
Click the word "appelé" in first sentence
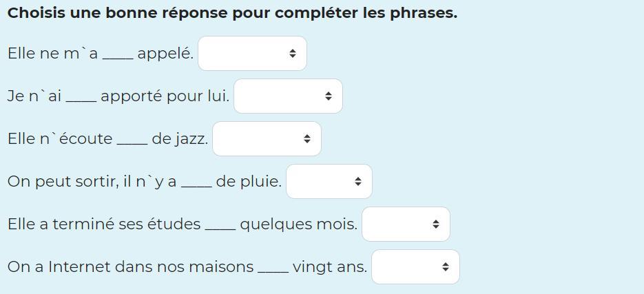[165, 54]
